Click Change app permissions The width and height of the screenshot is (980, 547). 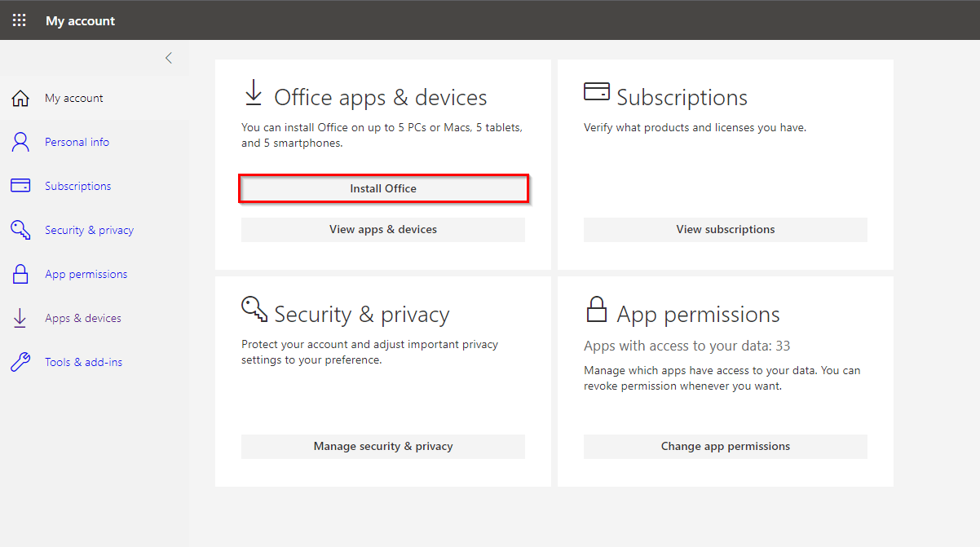725,446
